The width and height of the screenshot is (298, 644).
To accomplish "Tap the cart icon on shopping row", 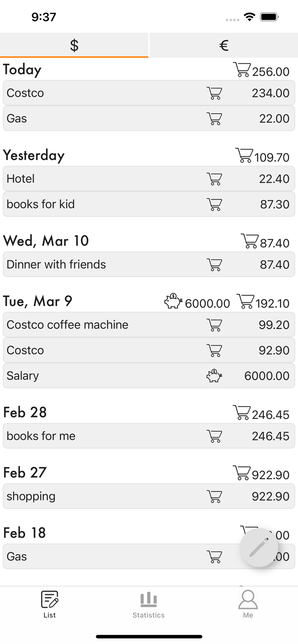I will point(214,497).
